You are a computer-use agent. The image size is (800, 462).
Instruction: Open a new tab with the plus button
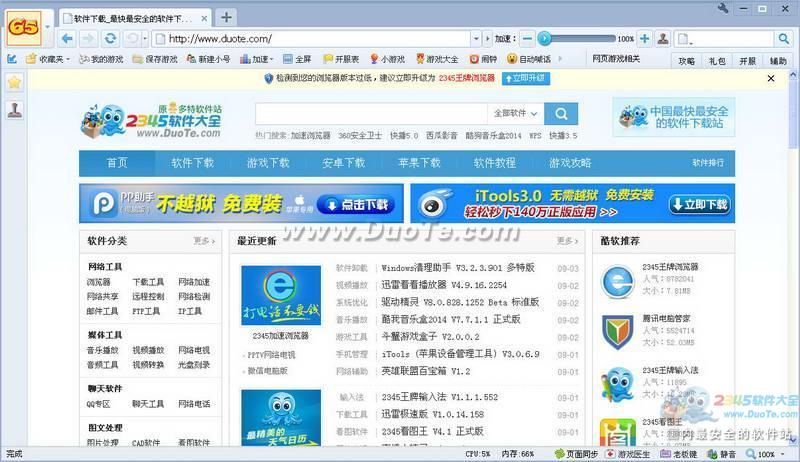(227, 18)
